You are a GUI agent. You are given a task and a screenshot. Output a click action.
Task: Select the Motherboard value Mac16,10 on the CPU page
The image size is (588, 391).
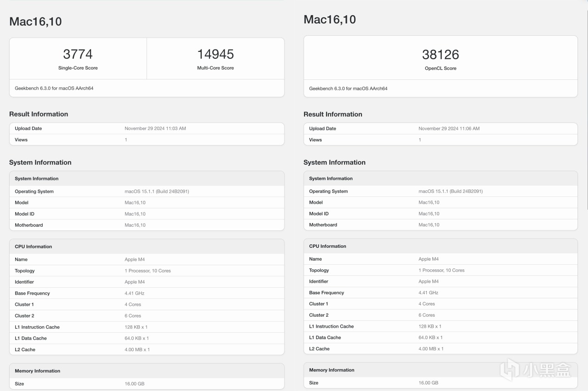(135, 225)
